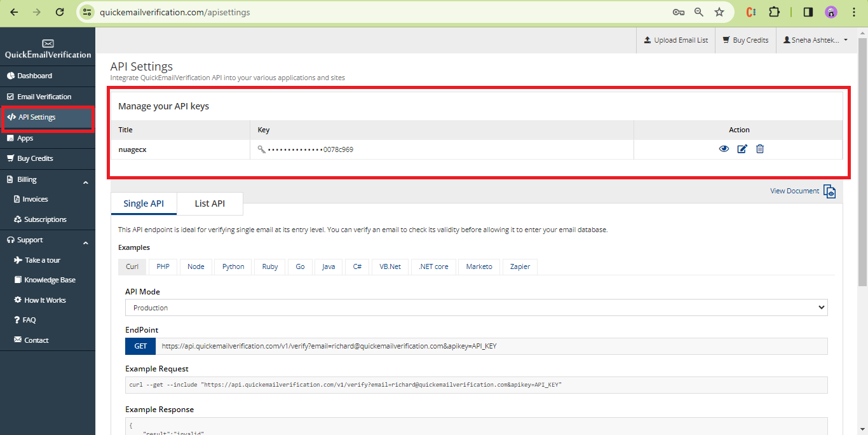The image size is (868, 435).
Task: Open Chrome profile avatar
Action: pyautogui.click(x=831, y=12)
